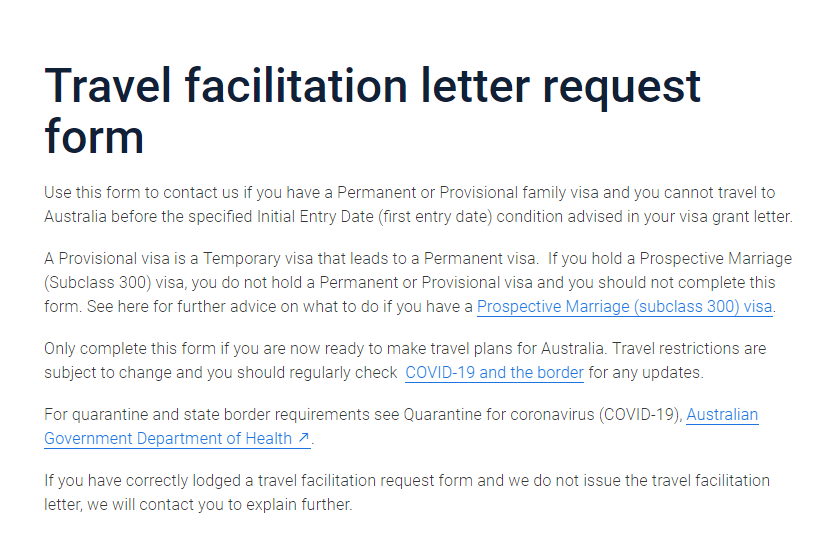This screenshot has width=835, height=539.
Task: Click the word "form" in the page heading
Action: pos(94,137)
